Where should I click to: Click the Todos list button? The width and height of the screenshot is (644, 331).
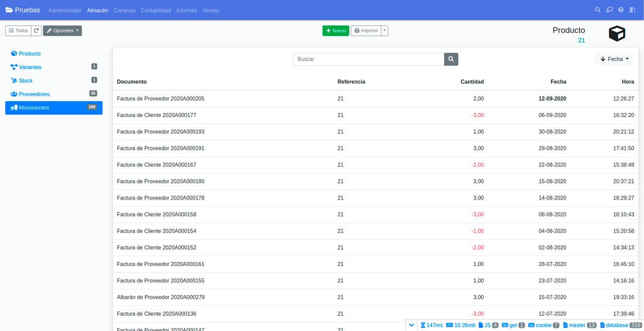pos(18,30)
